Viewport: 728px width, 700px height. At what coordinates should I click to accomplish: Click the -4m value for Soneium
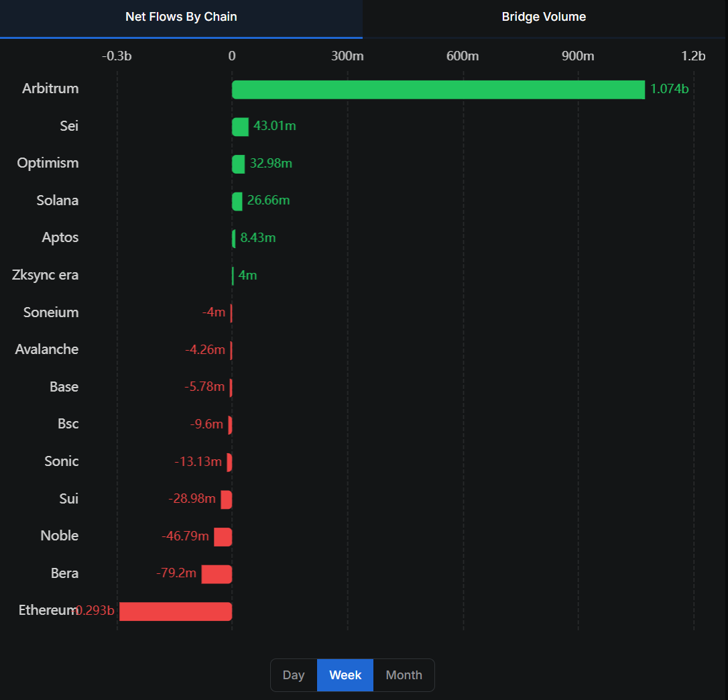tap(214, 312)
